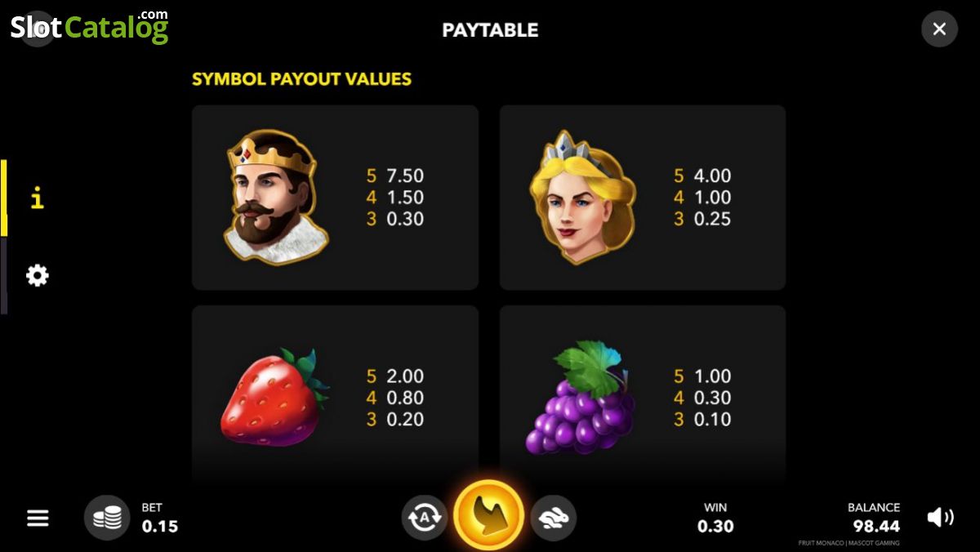Open the info tab in the sidebar
This screenshot has height=552, width=980.
[x=37, y=198]
